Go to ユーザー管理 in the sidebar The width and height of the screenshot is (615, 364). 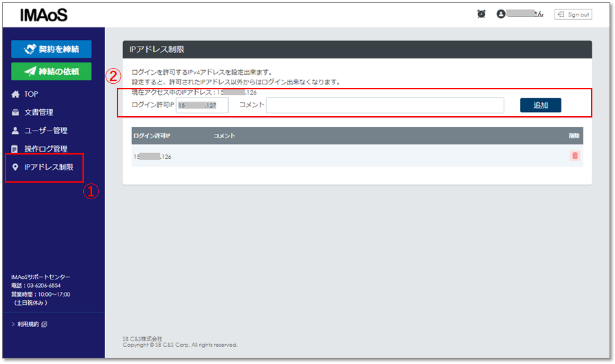45,130
